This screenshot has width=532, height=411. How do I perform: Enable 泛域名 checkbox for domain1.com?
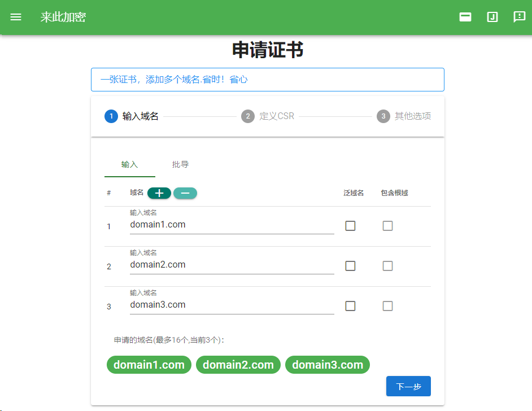click(350, 226)
